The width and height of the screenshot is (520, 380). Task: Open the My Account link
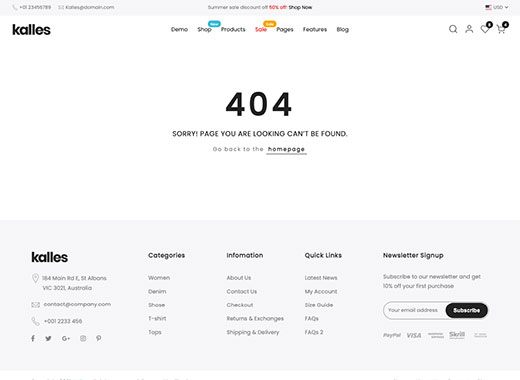pos(321,292)
